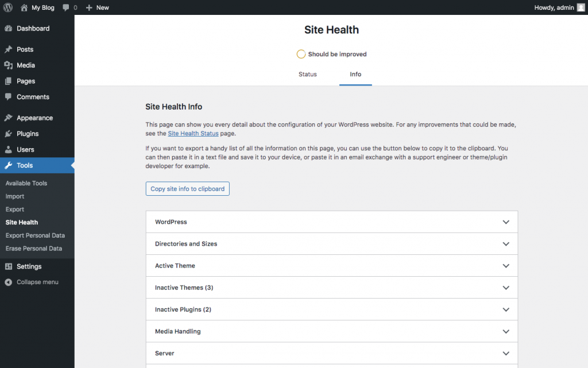Expand the Server section chevron
Viewport: 588px width, 368px height.
(506, 354)
